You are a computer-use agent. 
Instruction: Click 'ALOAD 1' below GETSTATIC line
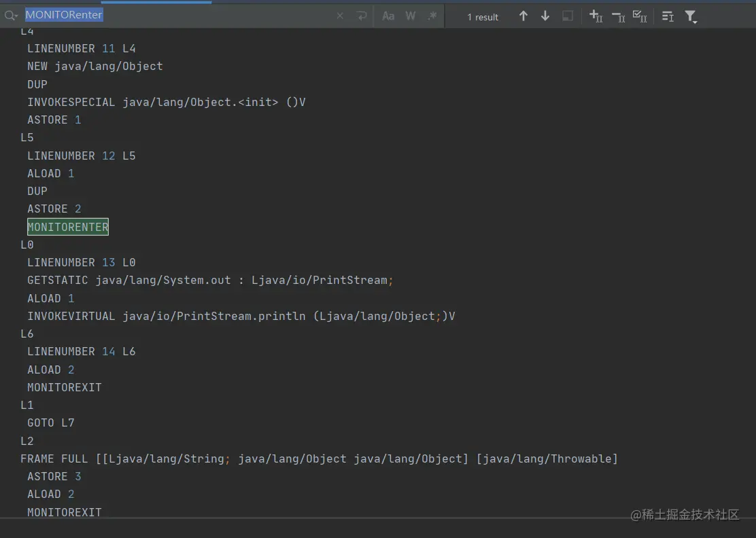point(50,298)
